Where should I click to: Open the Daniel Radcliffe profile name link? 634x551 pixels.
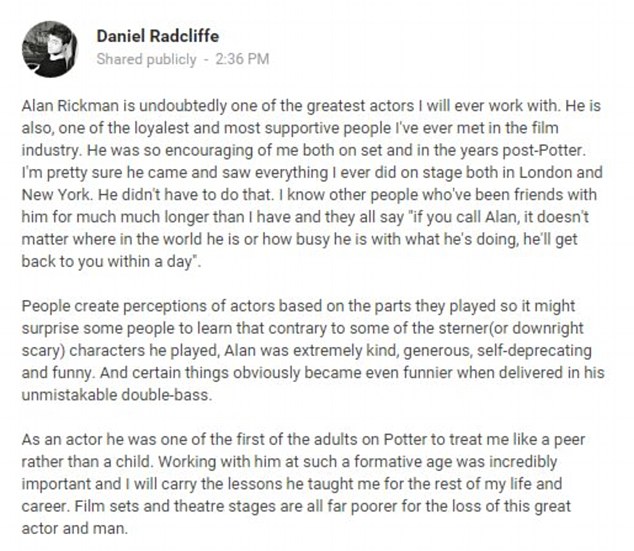[158, 35]
